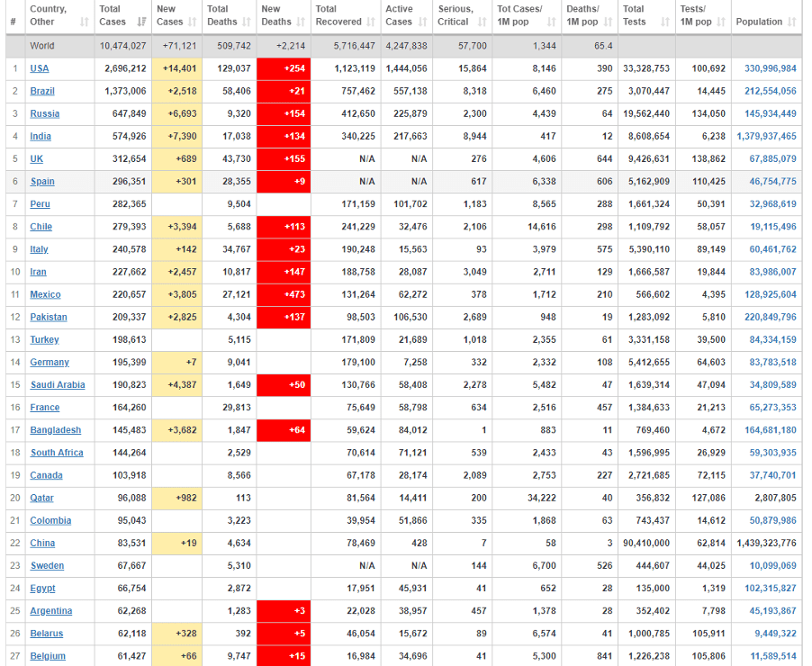
Task: Open the Belgium country link
Action: click(48, 656)
